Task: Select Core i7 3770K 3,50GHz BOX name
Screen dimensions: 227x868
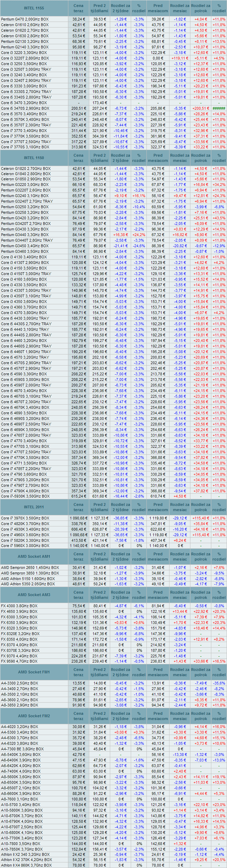Action: (25, 136)
